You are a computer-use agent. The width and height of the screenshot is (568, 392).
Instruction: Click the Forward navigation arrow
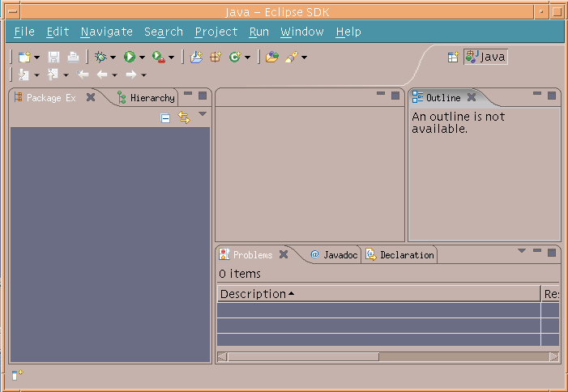tap(130, 75)
